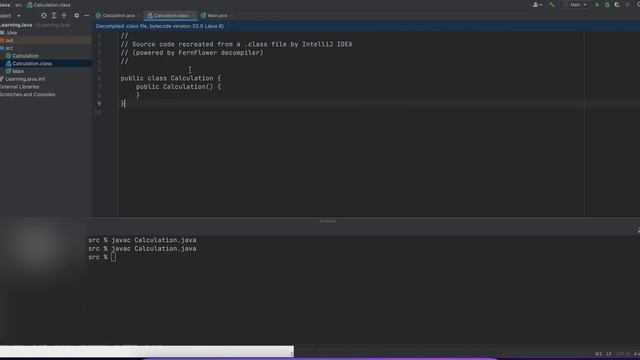This screenshot has height=360, width=640.
Task: Click the first 'javac Calculation.java' terminal line
Action: [153, 240]
